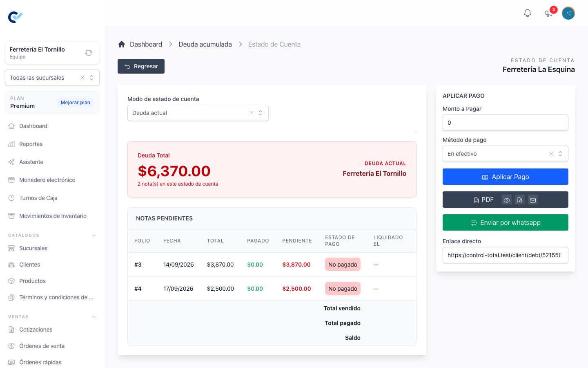Click the Regresar button

[141, 66]
